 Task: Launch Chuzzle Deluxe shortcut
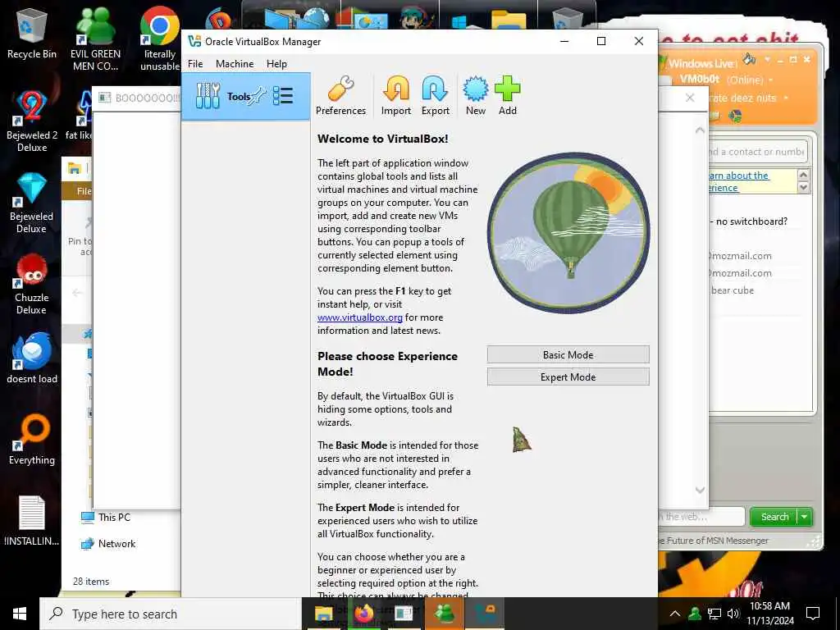(x=32, y=284)
